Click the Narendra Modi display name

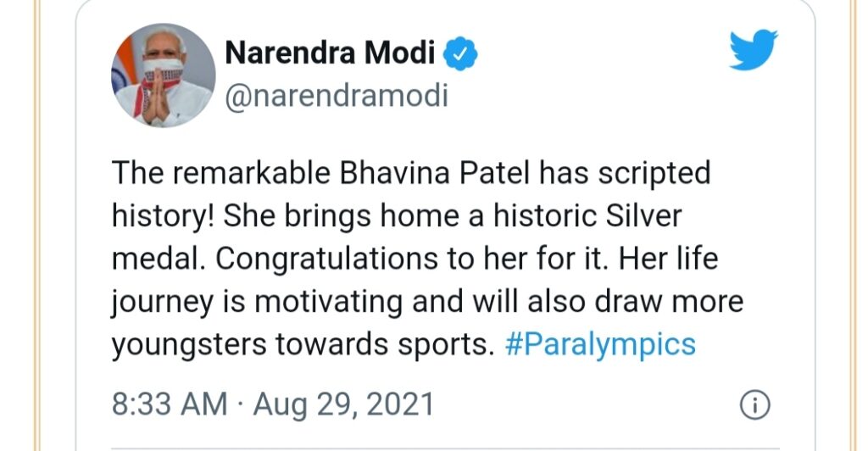[x=330, y=53]
